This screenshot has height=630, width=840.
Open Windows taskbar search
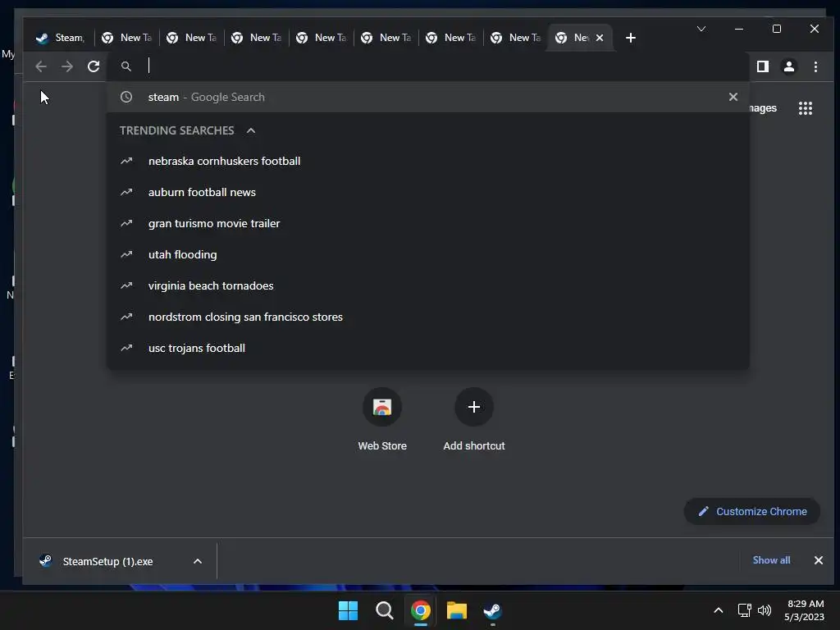[384, 610]
